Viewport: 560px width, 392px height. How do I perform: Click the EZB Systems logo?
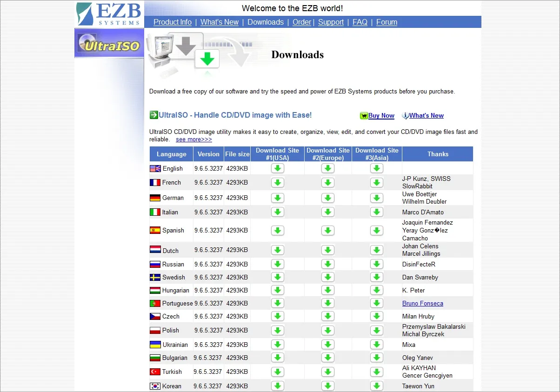point(109,14)
